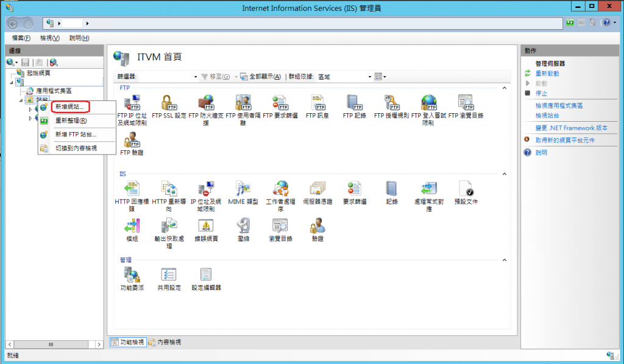Image resolution: width=624 pixels, height=364 pixels.
Task: Open 錯誤網頁 feature
Action: pyautogui.click(x=206, y=229)
